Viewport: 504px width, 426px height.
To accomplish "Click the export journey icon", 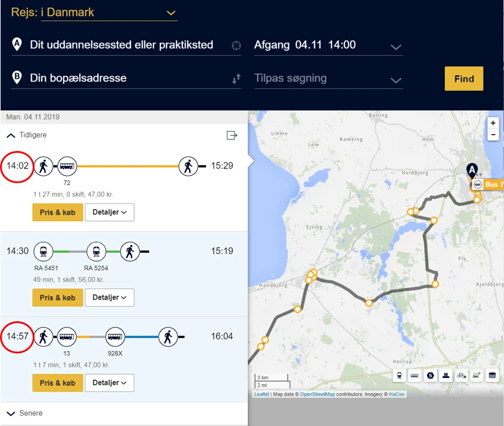I will pos(232,135).
